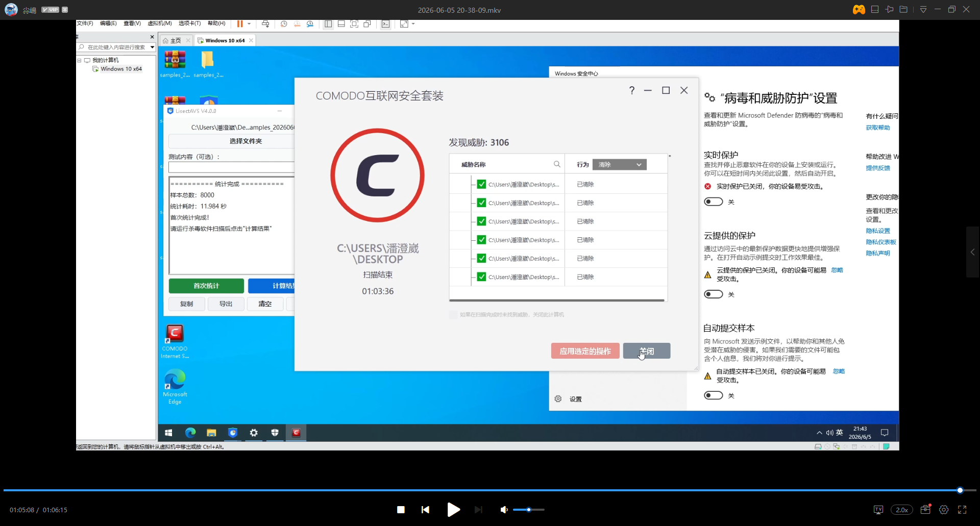Start video with the play button
The height and width of the screenshot is (526, 980).
tap(453, 510)
